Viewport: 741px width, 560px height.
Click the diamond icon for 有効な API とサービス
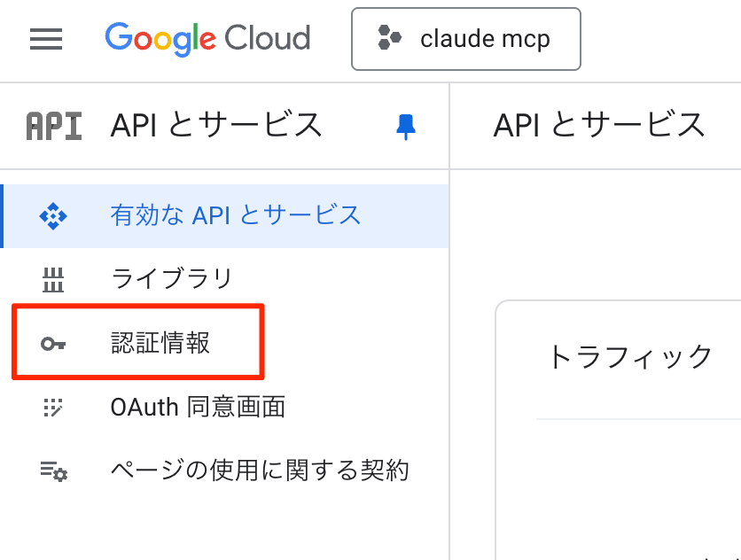[x=53, y=215]
